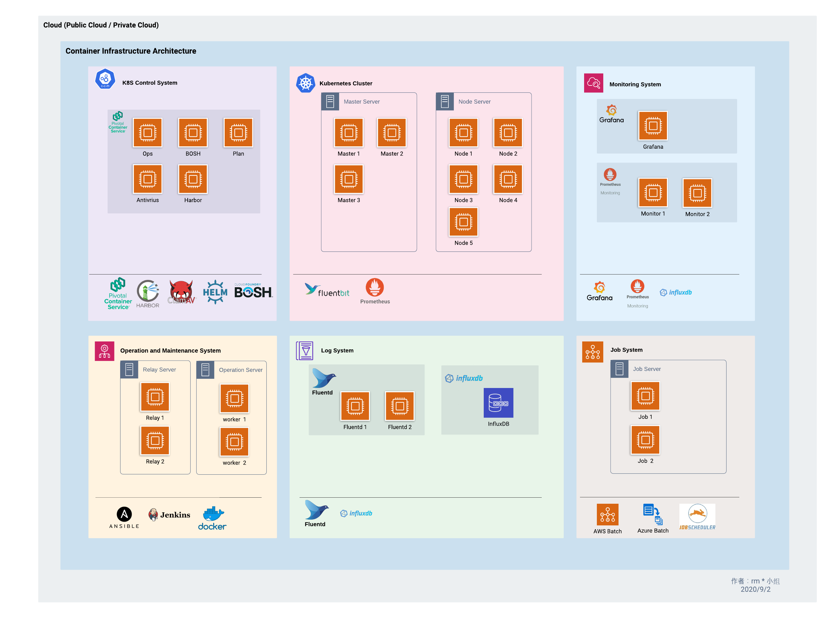
Task: Select the Monitoring System magnifier cloud icon
Action: 593,83
